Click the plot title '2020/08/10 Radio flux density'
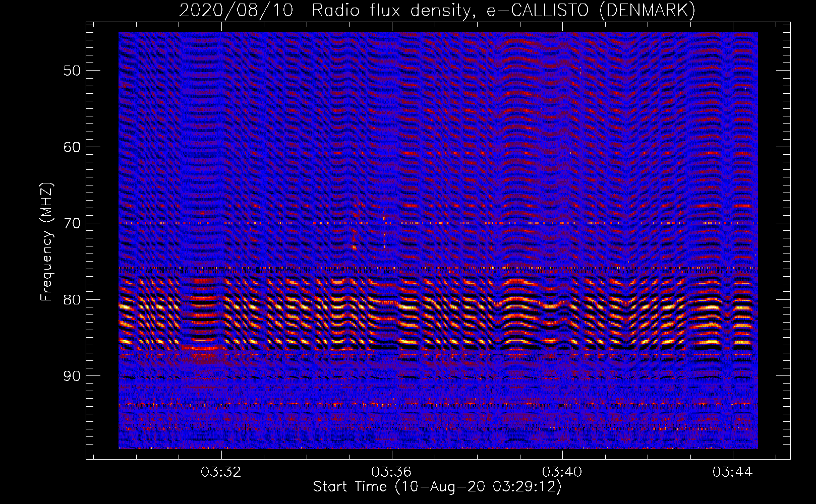The image size is (816, 504). pos(327,11)
